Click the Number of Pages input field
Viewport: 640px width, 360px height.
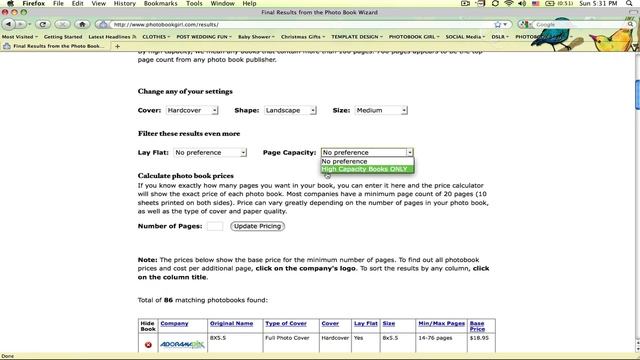point(215,226)
